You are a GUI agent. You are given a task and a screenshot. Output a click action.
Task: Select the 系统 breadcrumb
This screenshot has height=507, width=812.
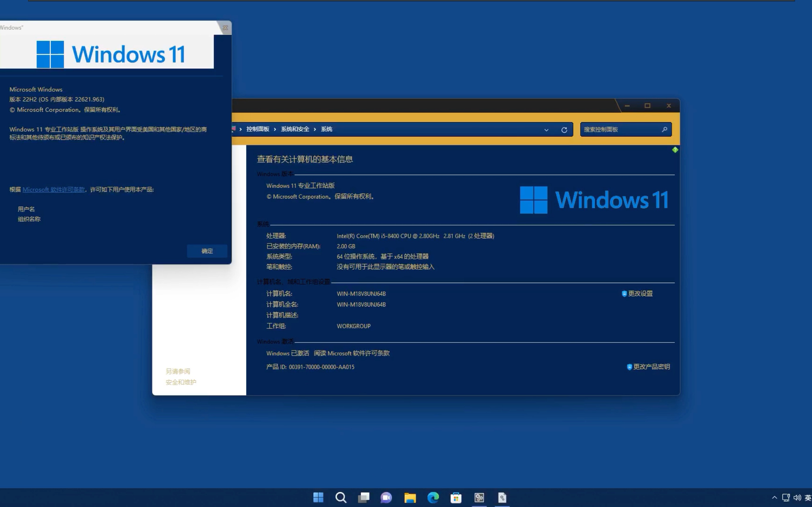pos(327,129)
